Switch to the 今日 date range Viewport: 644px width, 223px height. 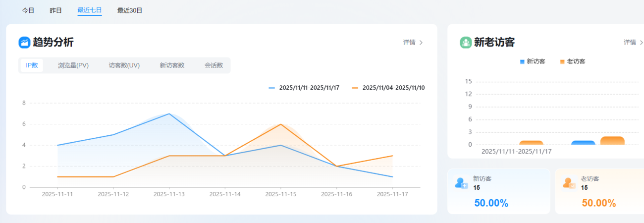(28, 10)
